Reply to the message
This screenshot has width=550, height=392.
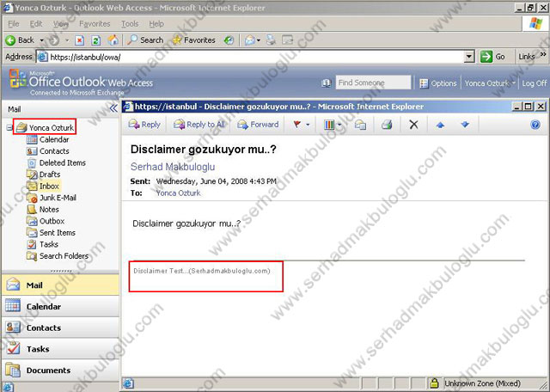144,125
